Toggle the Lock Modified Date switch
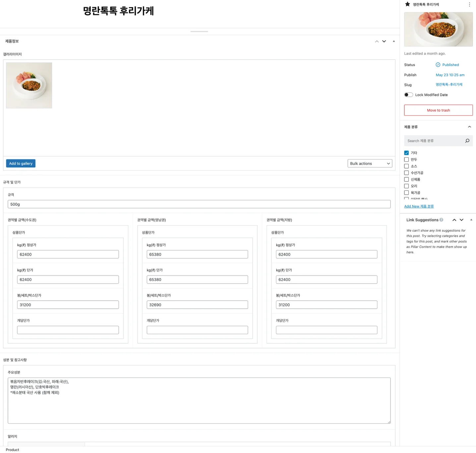The width and height of the screenshot is (476, 453). point(408,95)
